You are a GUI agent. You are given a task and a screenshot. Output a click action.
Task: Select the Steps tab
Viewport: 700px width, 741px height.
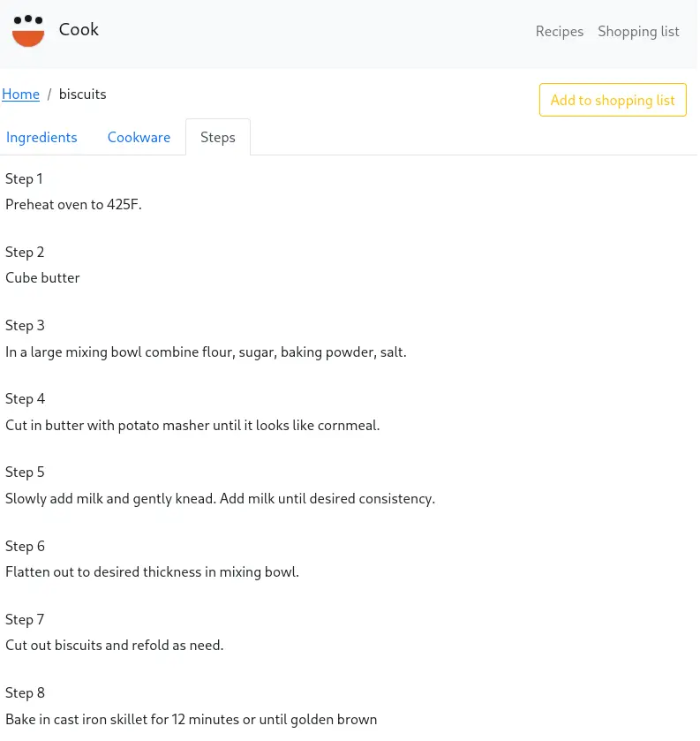pyautogui.click(x=217, y=137)
